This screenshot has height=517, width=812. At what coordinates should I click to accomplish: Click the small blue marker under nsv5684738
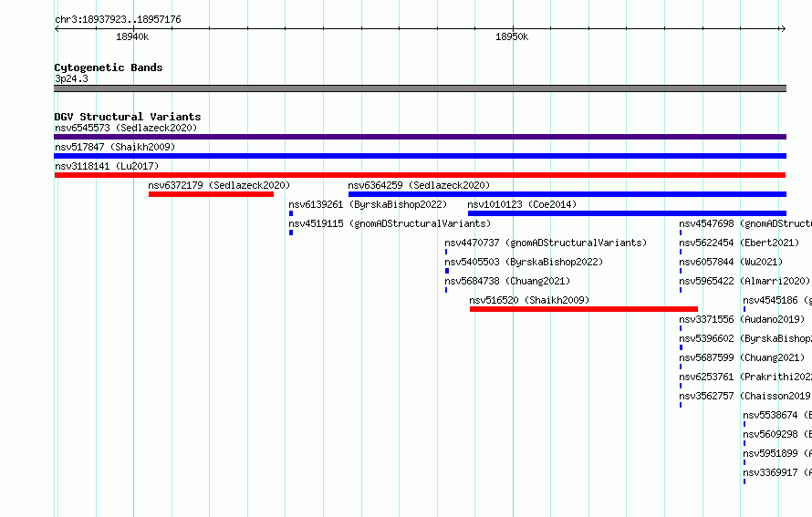click(446, 290)
